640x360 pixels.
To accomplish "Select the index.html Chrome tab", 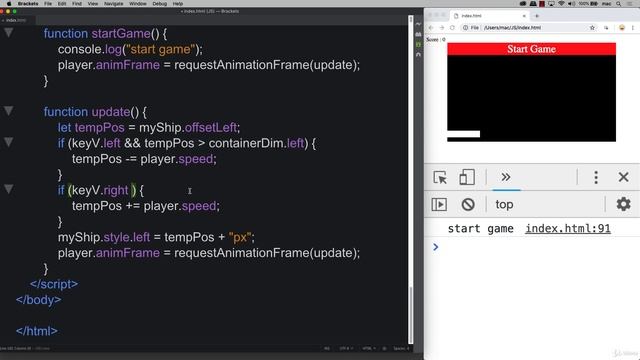I will (488, 16).
